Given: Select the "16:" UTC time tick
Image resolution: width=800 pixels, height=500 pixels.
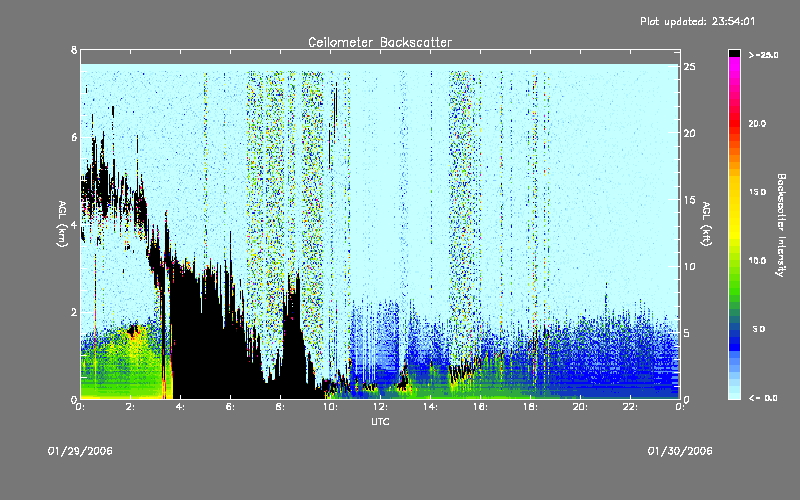Looking at the screenshot, I should coord(480,407).
